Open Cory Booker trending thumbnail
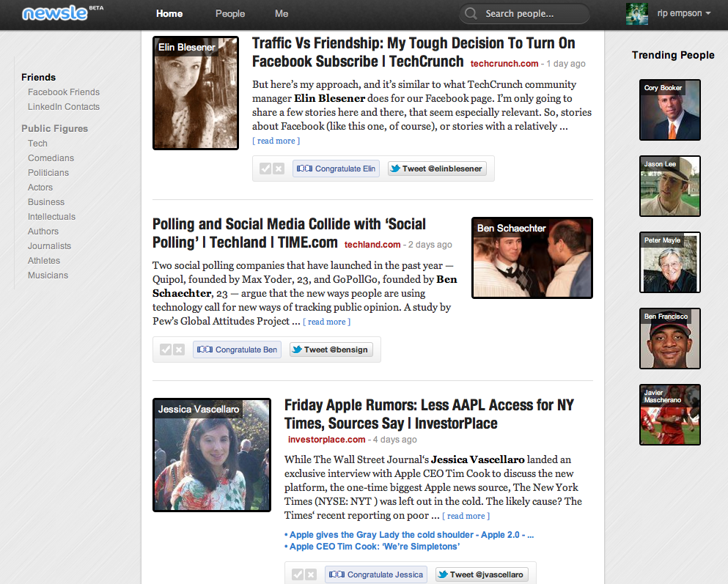The height and width of the screenshot is (584, 728). coord(669,110)
